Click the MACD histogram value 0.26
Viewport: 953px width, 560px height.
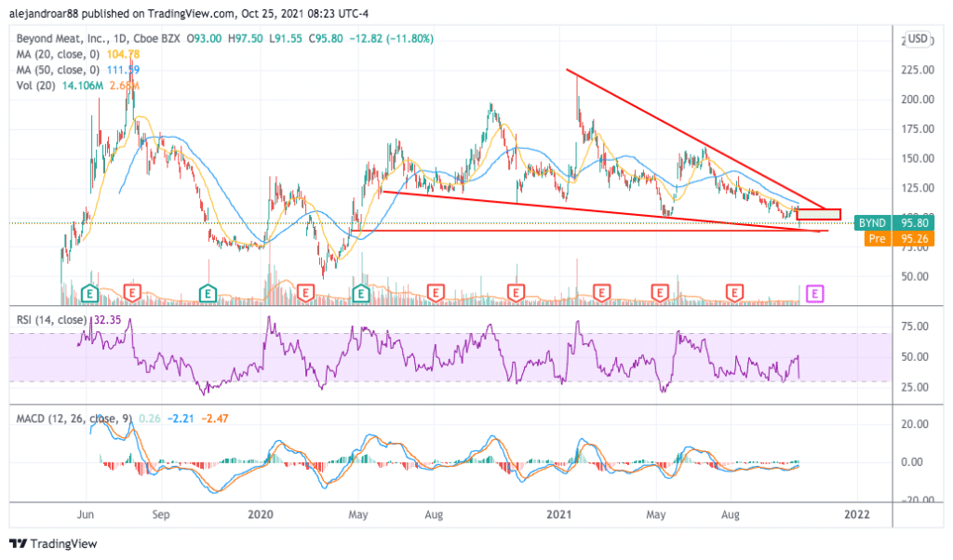(x=150, y=419)
